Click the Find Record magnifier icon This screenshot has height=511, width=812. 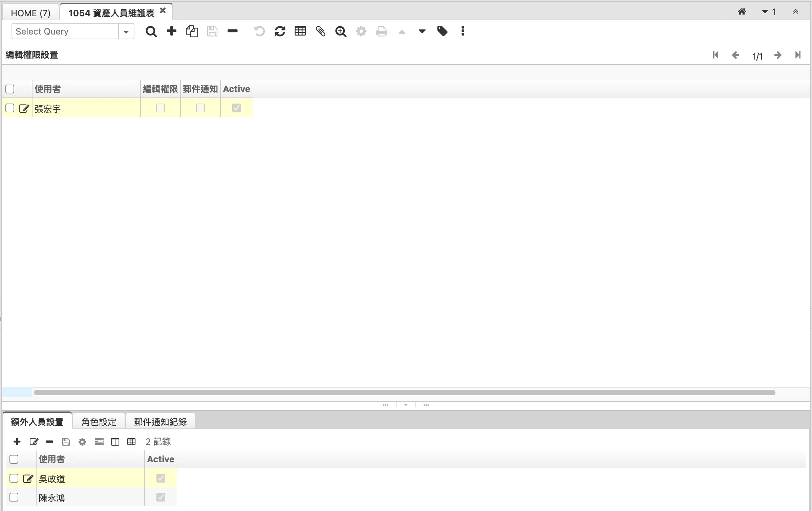151,31
